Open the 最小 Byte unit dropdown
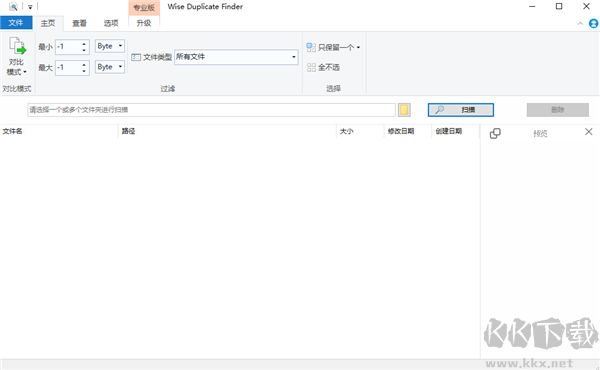Viewport: 600px width, 370px height. tap(110, 46)
